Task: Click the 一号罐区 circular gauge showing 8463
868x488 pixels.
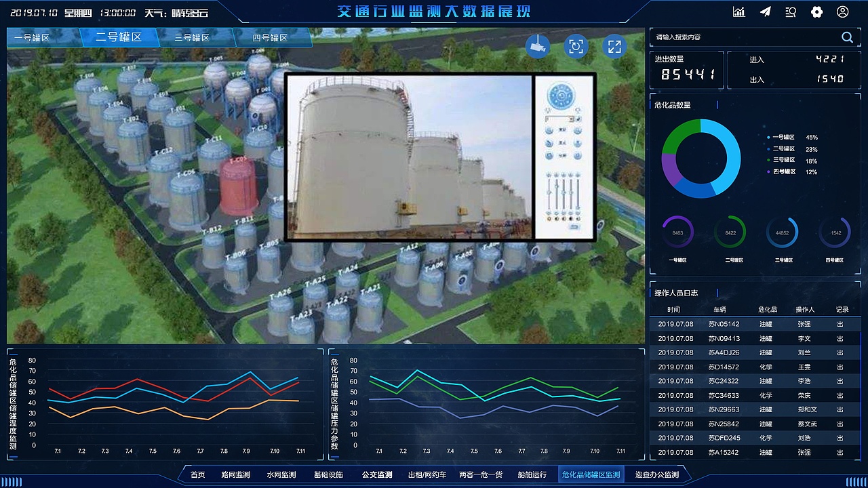Action: tap(677, 232)
